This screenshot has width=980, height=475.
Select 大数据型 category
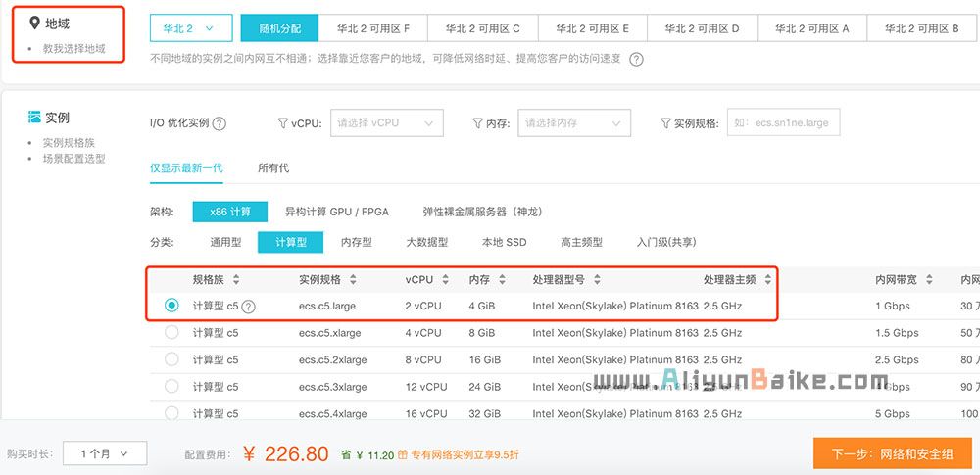pos(427,243)
